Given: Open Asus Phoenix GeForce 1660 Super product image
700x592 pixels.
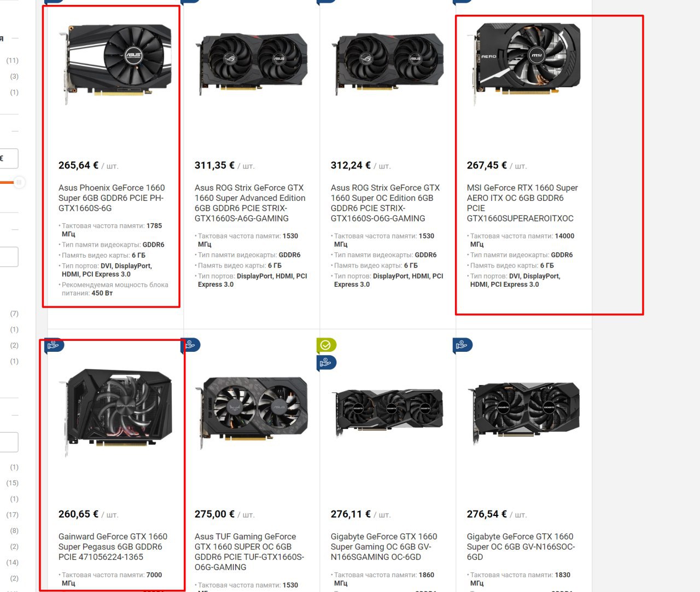Looking at the screenshot, I should tap(115, 63).
